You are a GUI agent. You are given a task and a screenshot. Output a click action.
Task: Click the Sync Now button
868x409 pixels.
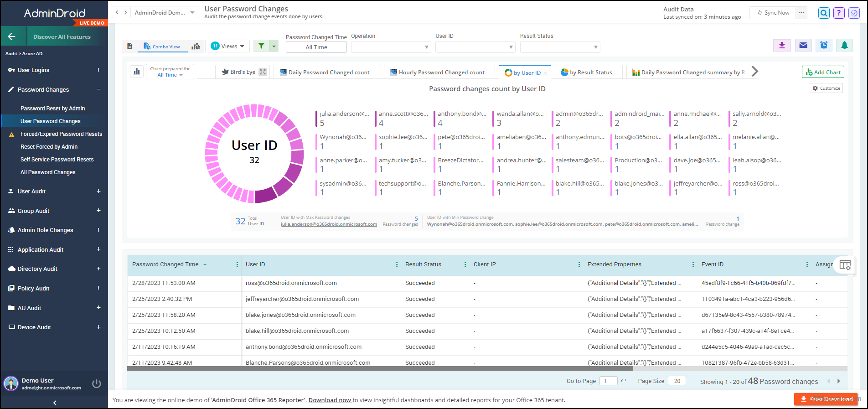pos(773,13)
